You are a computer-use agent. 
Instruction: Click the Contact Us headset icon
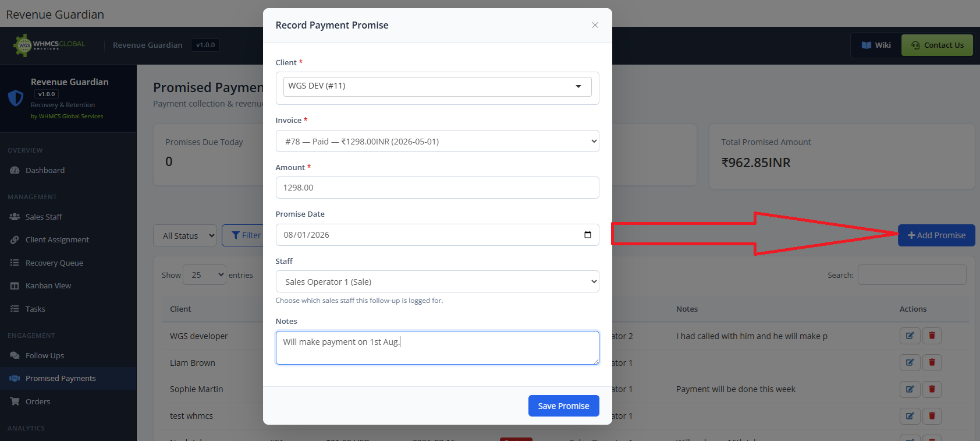pos(915,45)
